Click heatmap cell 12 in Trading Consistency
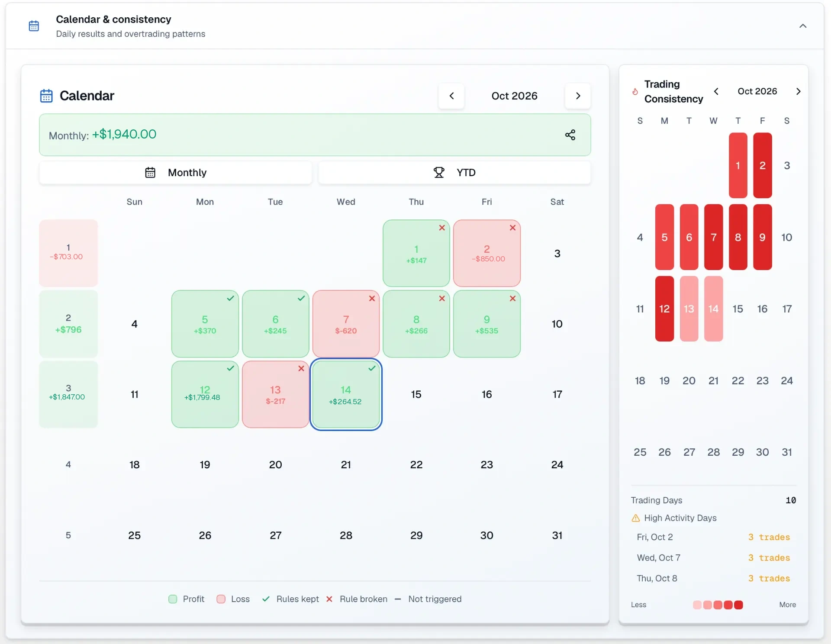This screenshot has height=644, width=831. (664, 309)
